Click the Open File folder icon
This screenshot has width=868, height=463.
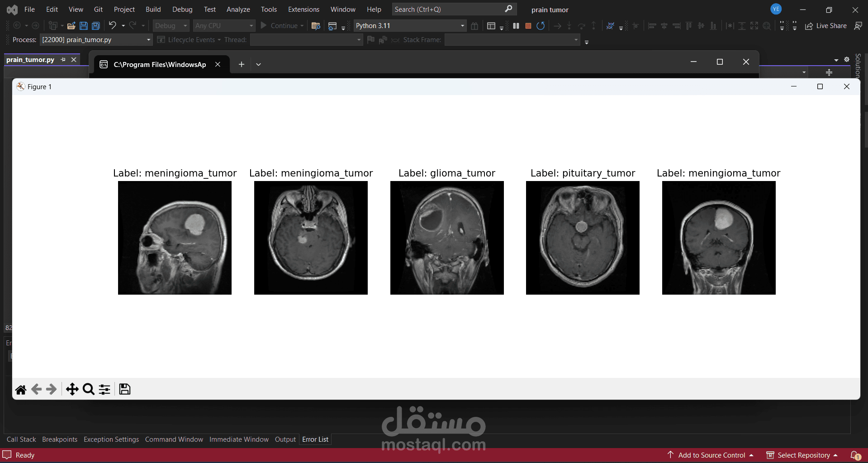point(71,26)
